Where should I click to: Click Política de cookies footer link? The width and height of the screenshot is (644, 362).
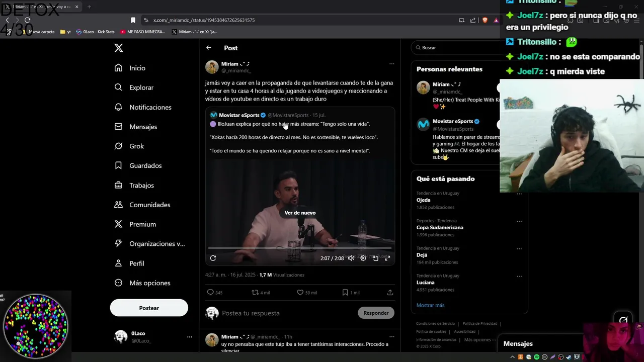pyautogui.click(x=431, y=332)
